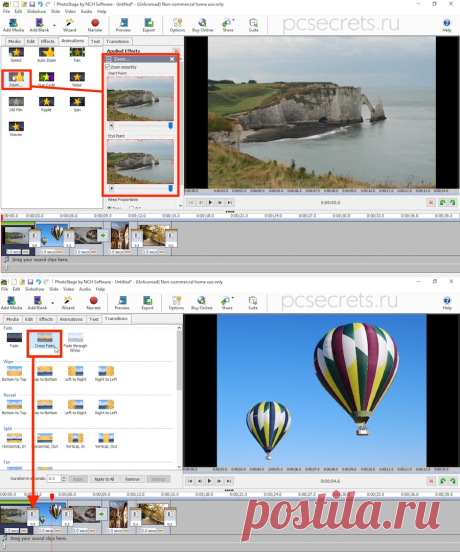The width and height of the screenshot is (460, 552).
Task: Select the Auto Zoom animation icon
Action: coord(46,54)
